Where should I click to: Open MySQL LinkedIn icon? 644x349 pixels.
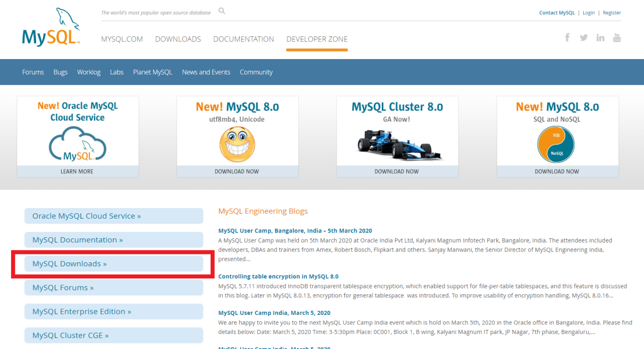click(x=600, y=38)
